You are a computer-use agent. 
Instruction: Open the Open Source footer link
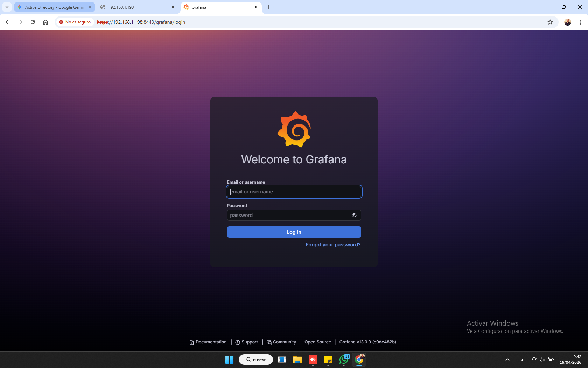tap(317, 342)
